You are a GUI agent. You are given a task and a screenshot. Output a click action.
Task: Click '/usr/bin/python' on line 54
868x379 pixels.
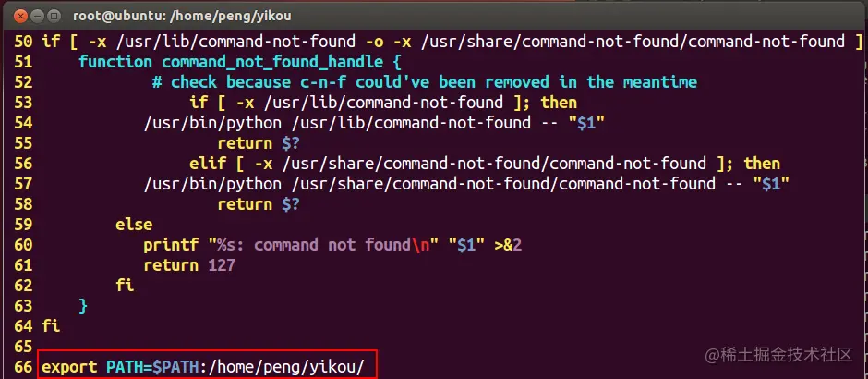212,122
